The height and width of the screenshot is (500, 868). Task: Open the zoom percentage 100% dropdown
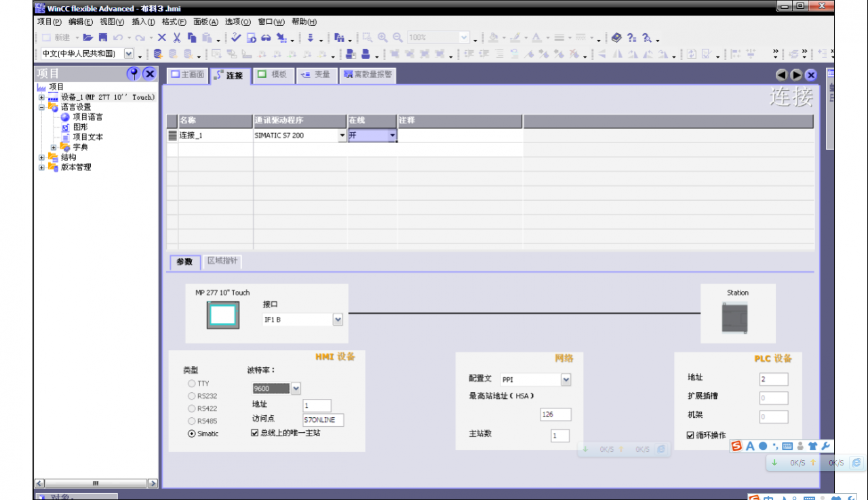coord(465,37)
